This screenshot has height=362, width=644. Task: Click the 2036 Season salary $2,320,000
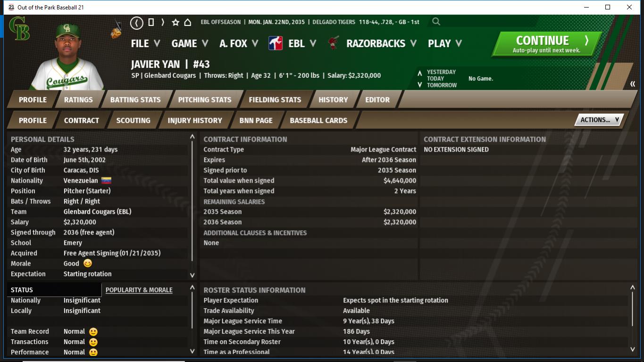(x=400, y=222)
